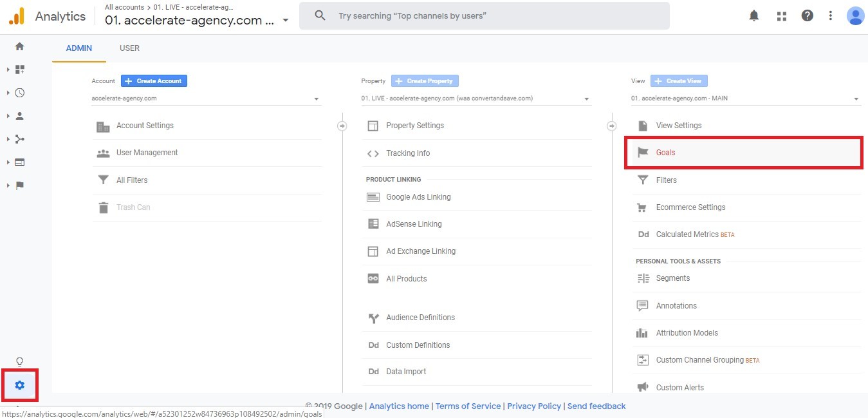Screen dimensions: 868x418
Task: Click the Audience Definitions fork icon
Action: tap(373, 318)
